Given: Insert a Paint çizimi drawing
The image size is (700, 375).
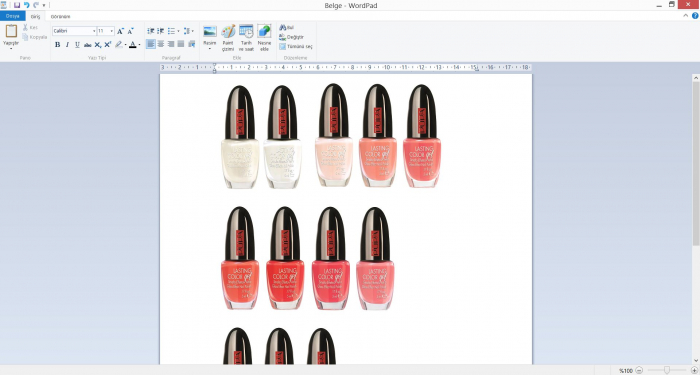Looking at the screenshot, I should (228, 38).
